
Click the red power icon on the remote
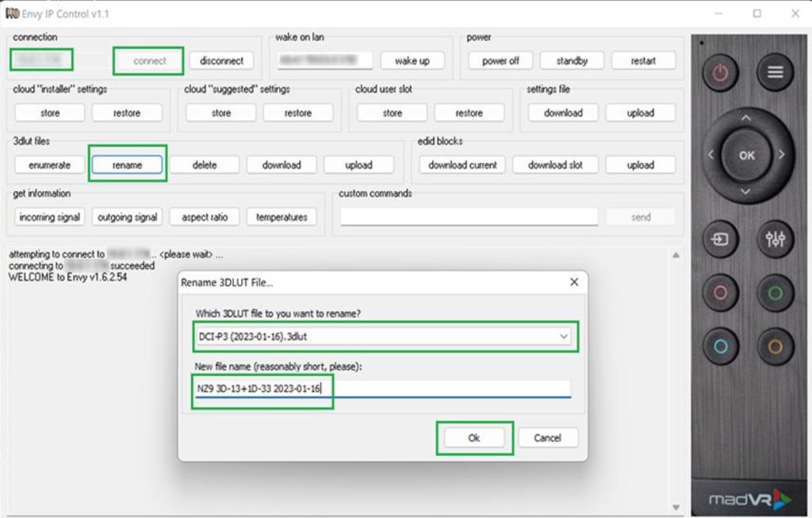pyautogui.click(x=720, y=72)
